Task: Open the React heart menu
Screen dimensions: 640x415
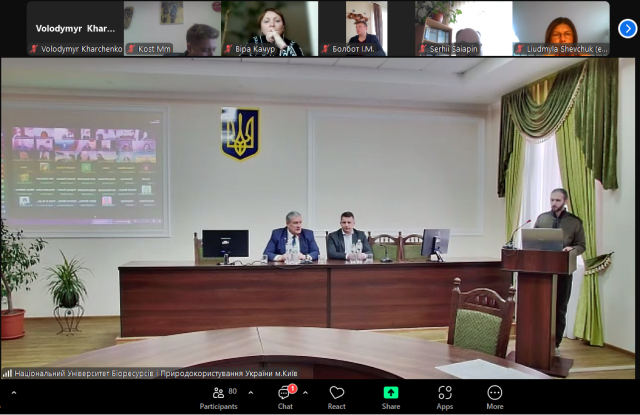Action: click(336, 398)
